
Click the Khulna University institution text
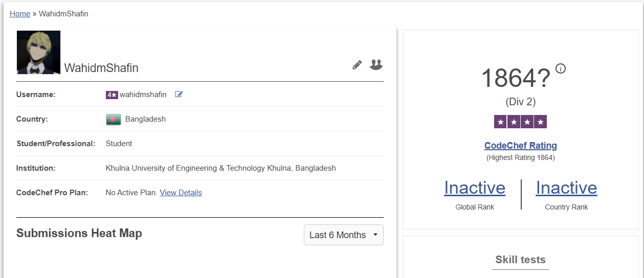[220, 168]
